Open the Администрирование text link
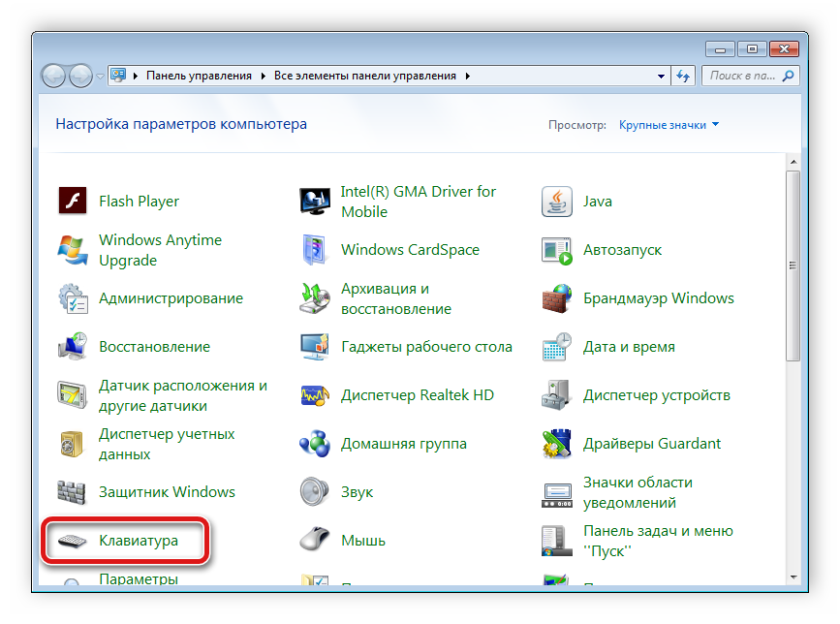 (171, 298)
